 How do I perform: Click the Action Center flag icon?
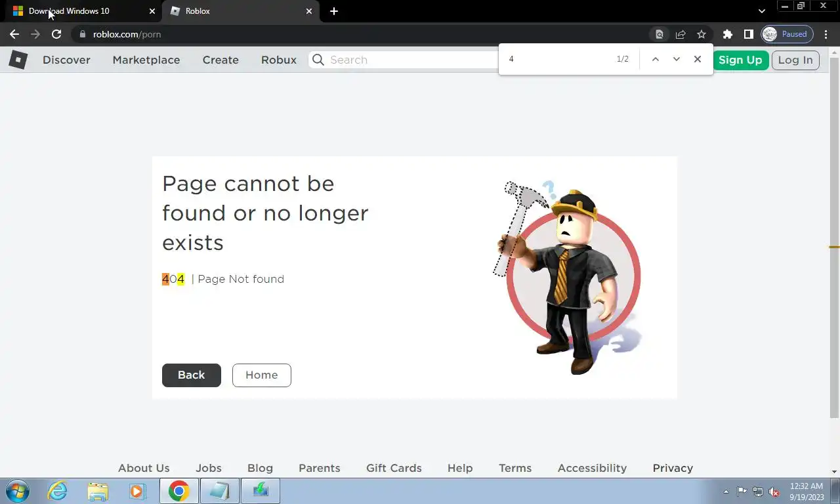(x=742, y=492)
